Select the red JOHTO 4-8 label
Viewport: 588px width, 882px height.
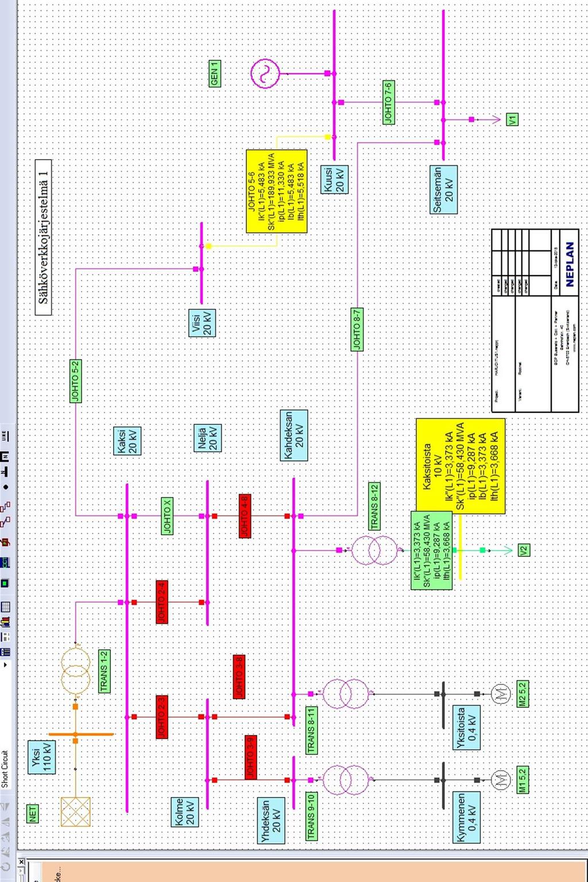(x=244, y=516)
